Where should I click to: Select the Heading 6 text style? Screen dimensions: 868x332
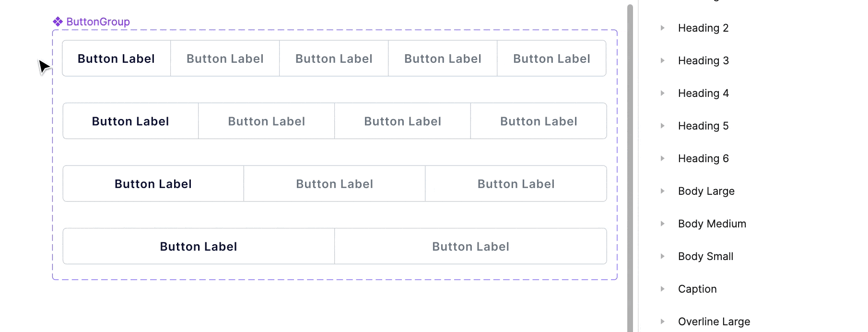tap(703, 158)
